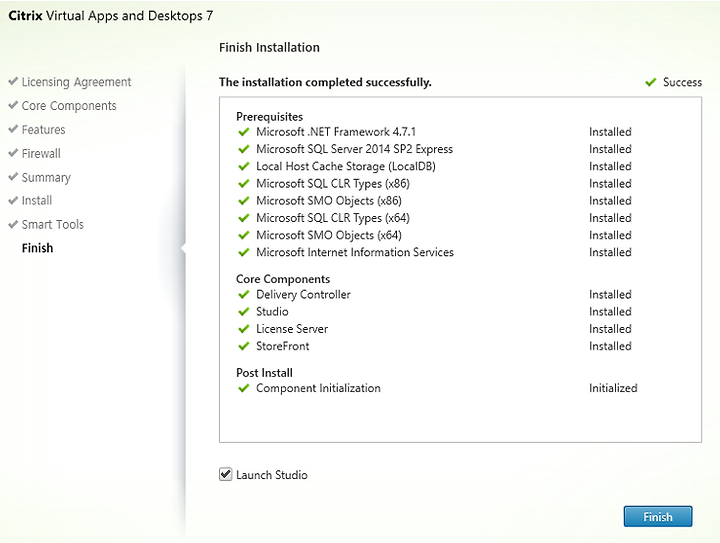Screen dimensions: 720x543
Task: Click check icon next to License Server
Action: coord(243,329)
